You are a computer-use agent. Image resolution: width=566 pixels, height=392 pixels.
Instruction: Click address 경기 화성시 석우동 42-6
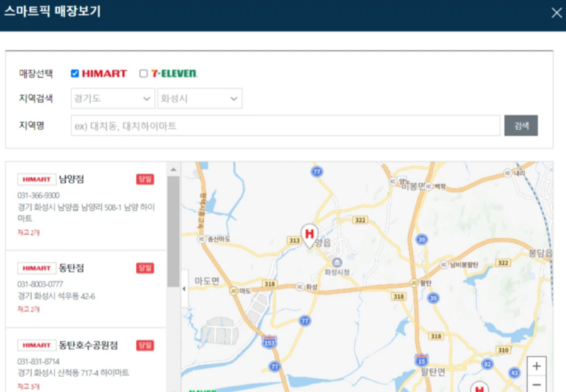[57, 296]
